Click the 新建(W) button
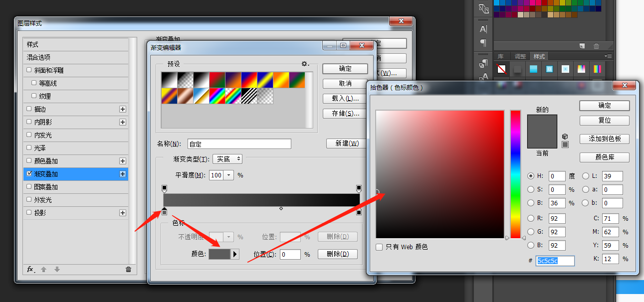Viewport: 644px width, 302px height. [x=347, y=143]
